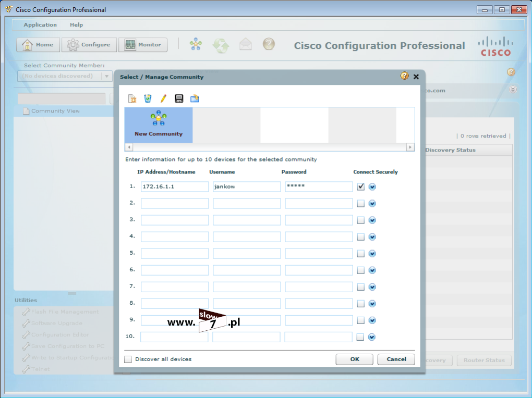Click the Username field for device 3
532x398 pixels.
(247, 220)
